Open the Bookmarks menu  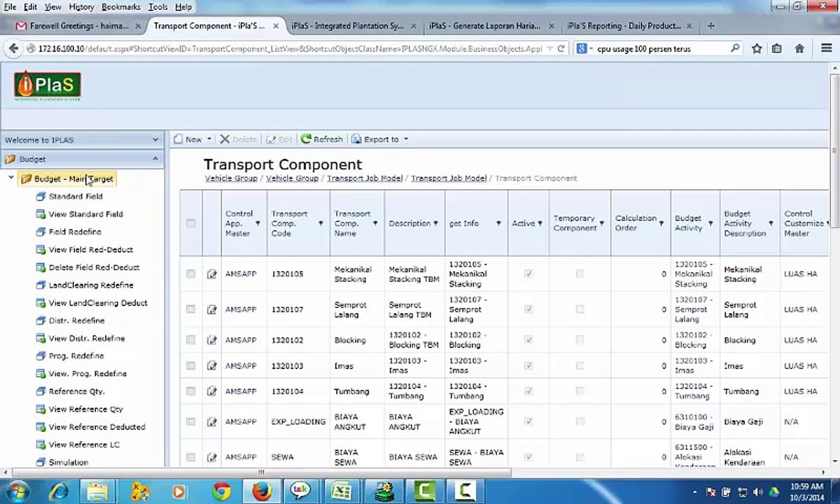[121, 6]
